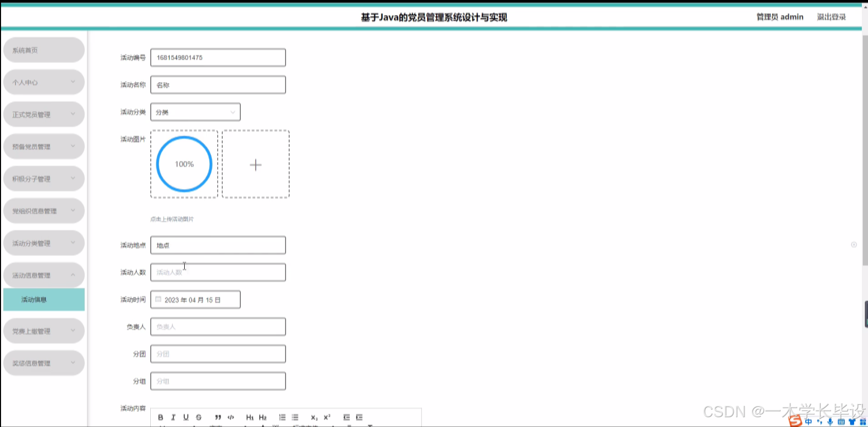Click the Sogou input method logo

(795, 421)
